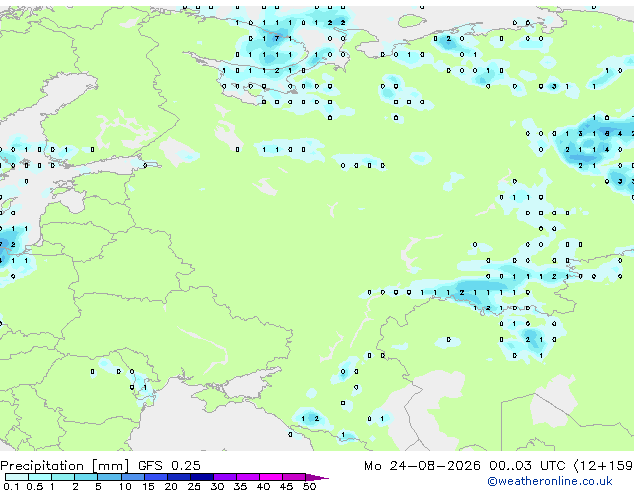Click the precipitation value 7 near Lake Ladoga
The width and height of the screenshot is (634, 490).
277,38
